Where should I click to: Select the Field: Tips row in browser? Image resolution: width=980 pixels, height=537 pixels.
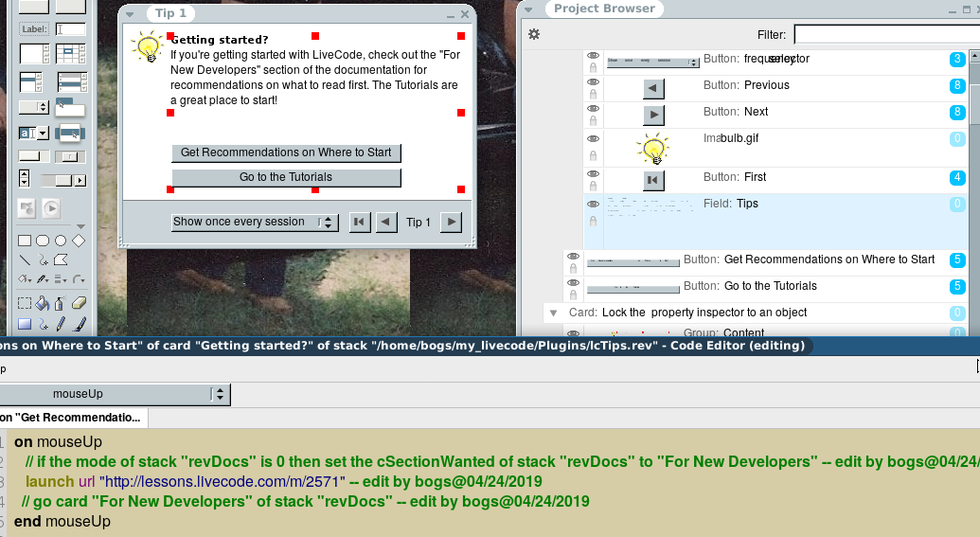tap(776, 222)
